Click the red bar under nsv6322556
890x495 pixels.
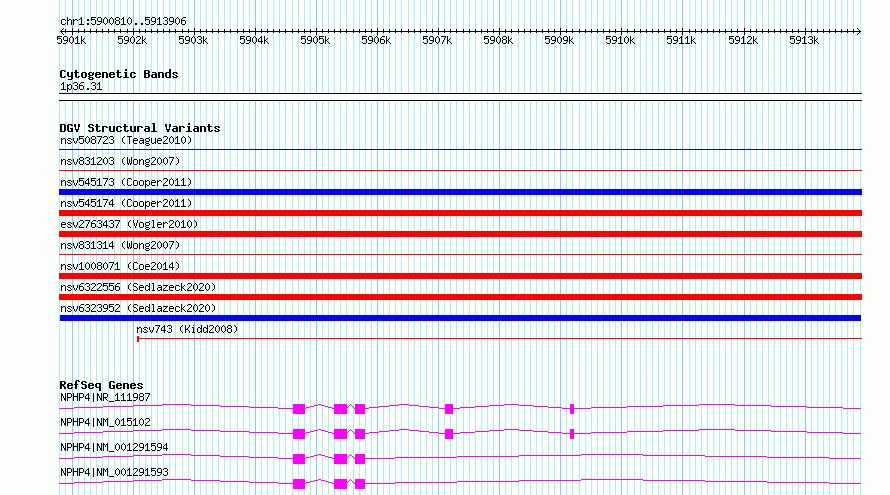click(x=460, y=297)
